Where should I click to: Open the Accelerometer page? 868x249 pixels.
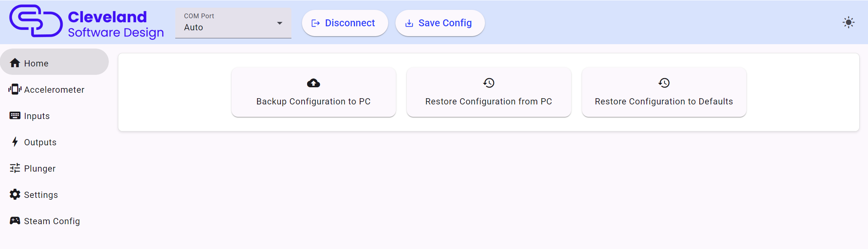tap(54, 89)
